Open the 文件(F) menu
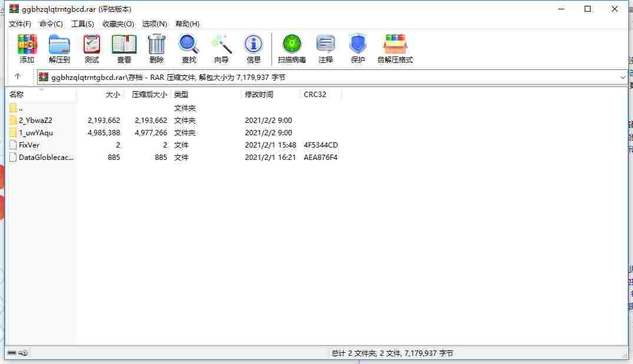633x364 pixels. click(20, 24)
